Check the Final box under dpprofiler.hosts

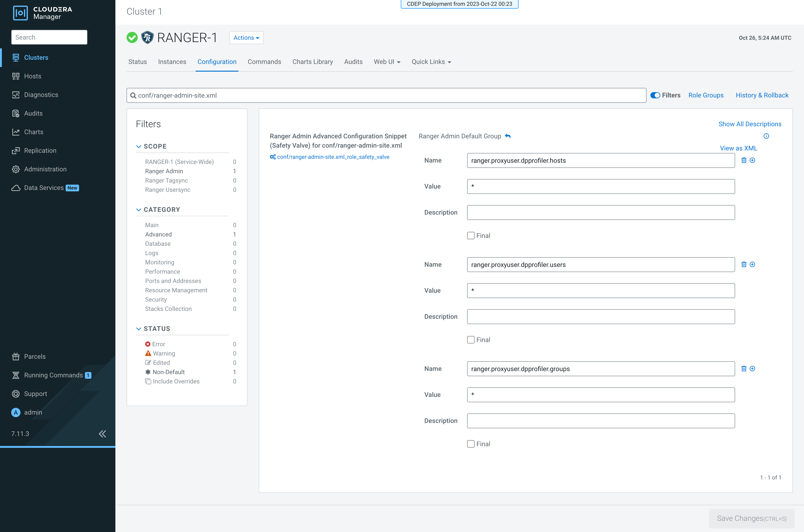[x=470, y=236]
